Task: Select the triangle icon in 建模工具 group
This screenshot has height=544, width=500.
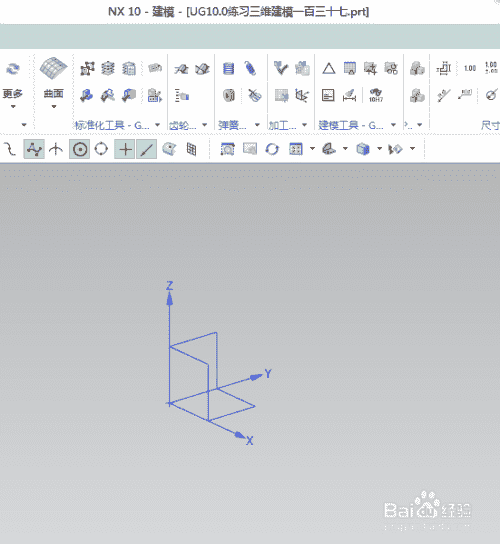Action: tap(328, 68)
